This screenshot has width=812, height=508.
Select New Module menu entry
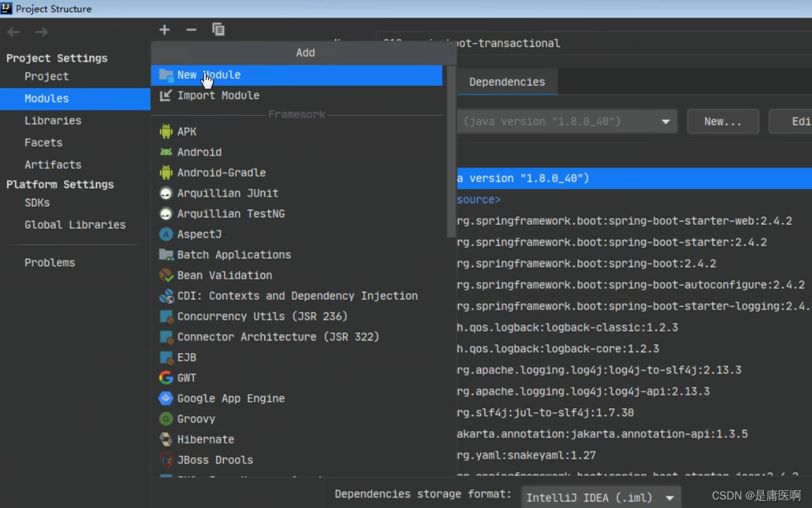click(297, 75)
